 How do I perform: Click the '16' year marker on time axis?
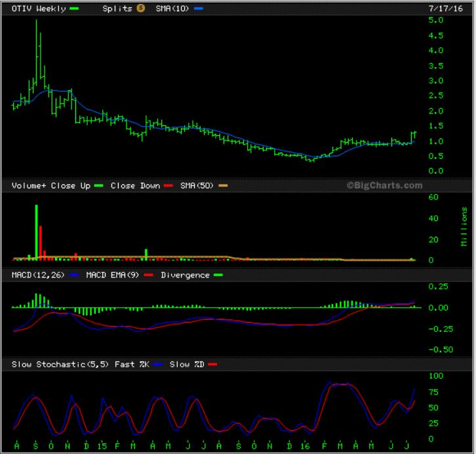[306, 445]
